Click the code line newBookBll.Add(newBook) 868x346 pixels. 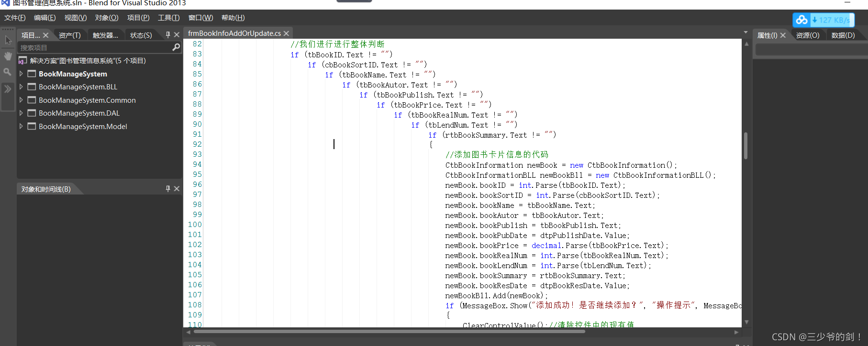tap(496, 295)
